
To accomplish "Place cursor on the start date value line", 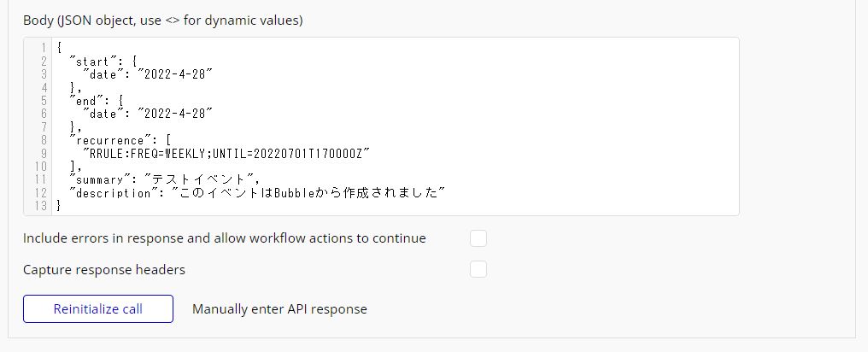I will point(148,74).
